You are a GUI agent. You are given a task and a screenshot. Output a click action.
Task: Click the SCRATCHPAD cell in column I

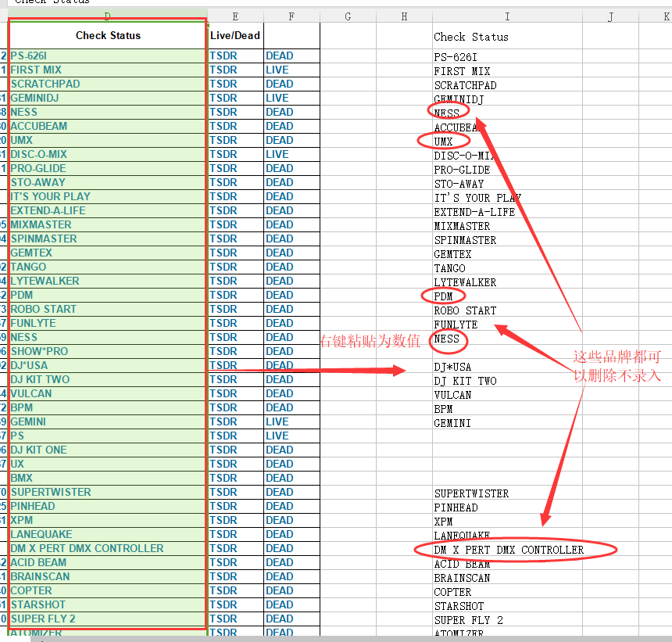click(x=507, y=85)
